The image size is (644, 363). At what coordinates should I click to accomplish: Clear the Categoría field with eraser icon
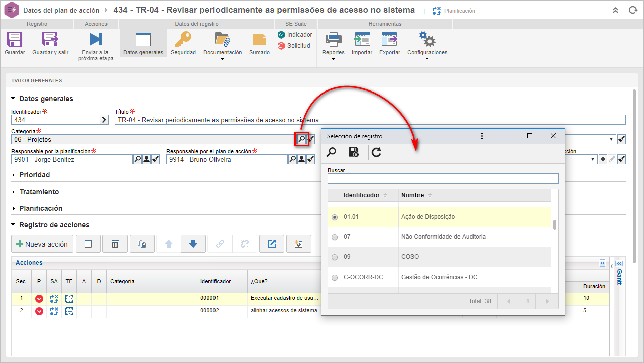click(311, 139)
